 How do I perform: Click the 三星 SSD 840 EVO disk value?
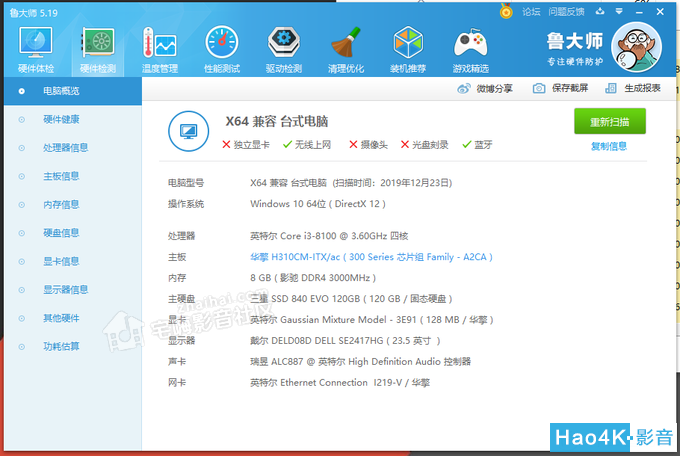click(351, 299)
